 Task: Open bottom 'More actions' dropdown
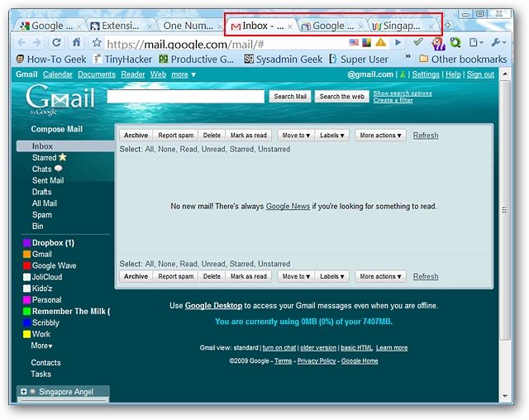coord(380,276)
